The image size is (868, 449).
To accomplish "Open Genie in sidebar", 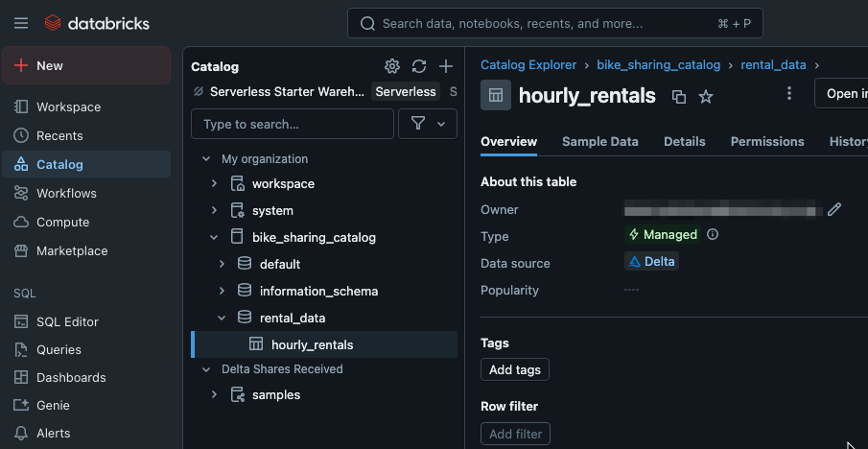I will click(x=86, y=405).
